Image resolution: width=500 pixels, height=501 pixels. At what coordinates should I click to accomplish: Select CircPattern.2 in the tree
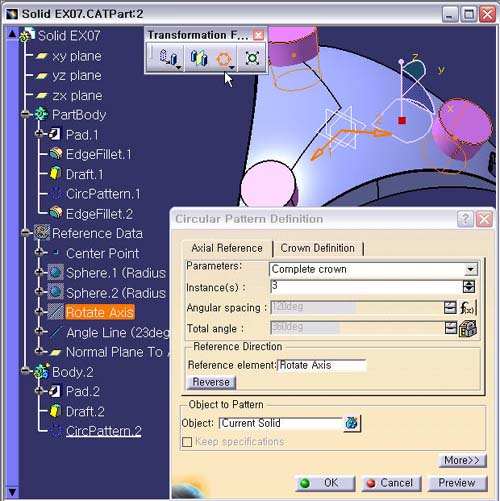[x=104, y=431]
